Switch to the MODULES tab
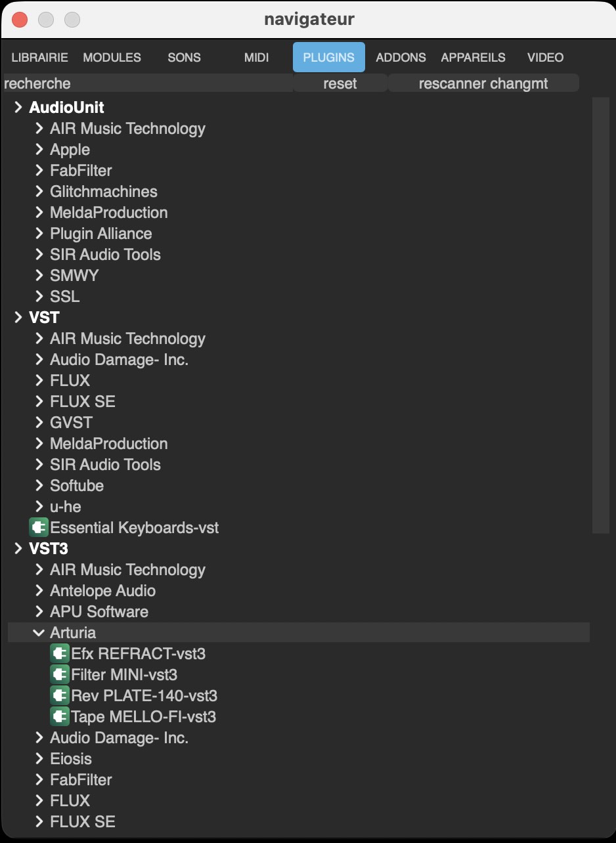 [112, 58]
